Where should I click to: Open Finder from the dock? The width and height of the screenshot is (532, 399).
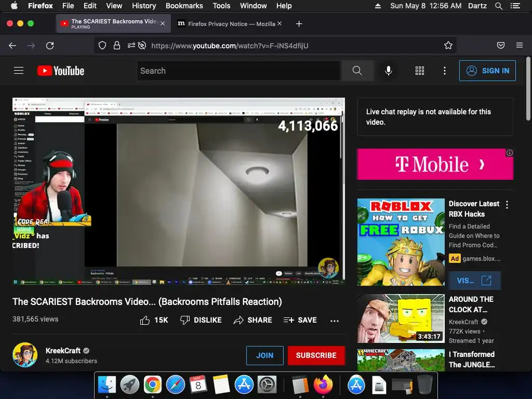[x=107, y=385]
